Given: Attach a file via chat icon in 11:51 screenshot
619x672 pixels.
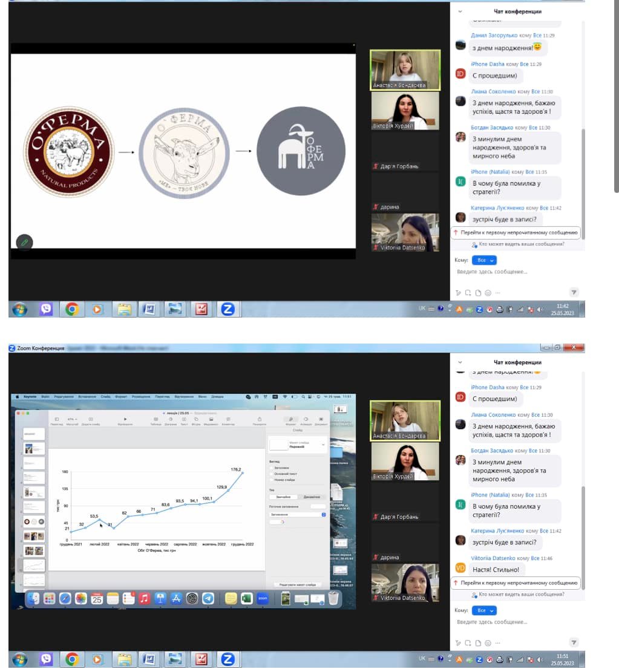Looking at the screenshot, I should [478, 644].
